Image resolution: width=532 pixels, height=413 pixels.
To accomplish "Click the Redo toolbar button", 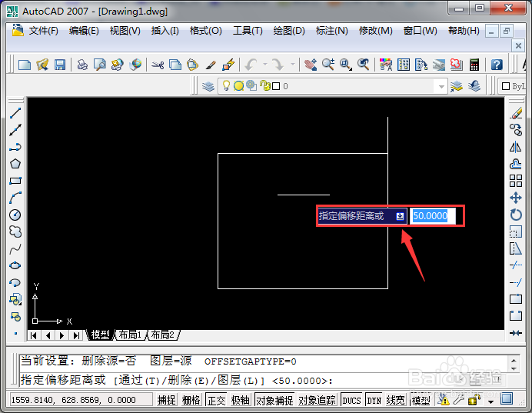I will point(278,65).
